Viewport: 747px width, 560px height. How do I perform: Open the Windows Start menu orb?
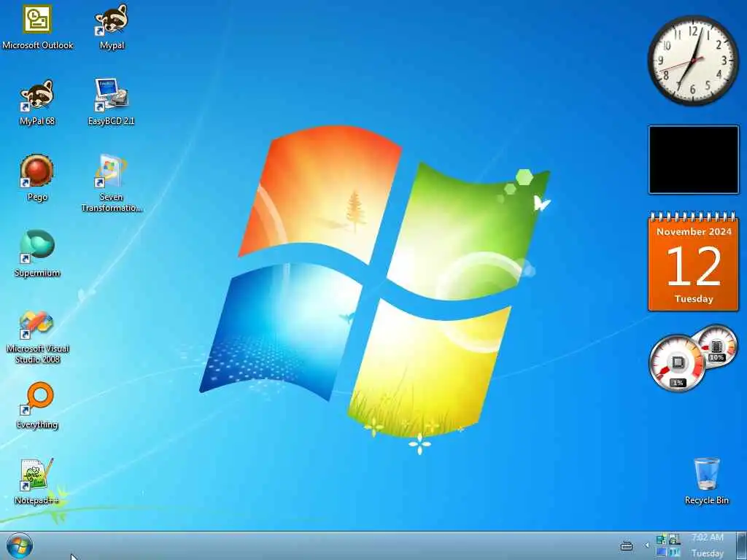(20, 545)
